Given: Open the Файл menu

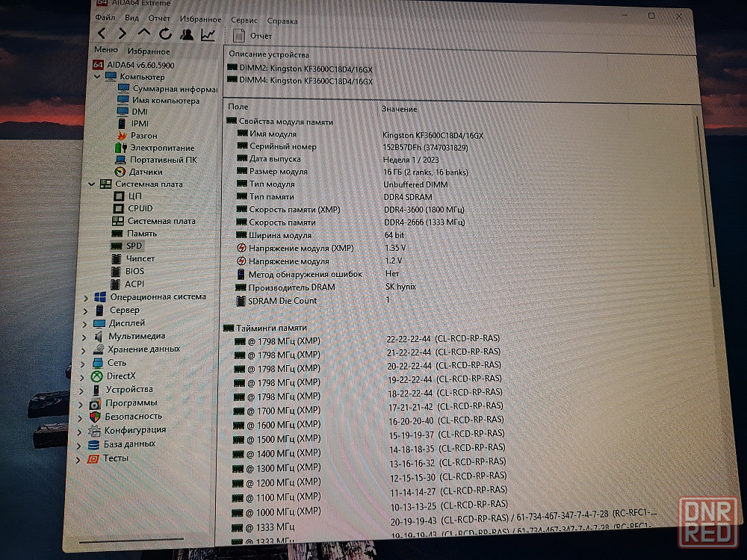Looking at the screenshot, I should point(105,18).
